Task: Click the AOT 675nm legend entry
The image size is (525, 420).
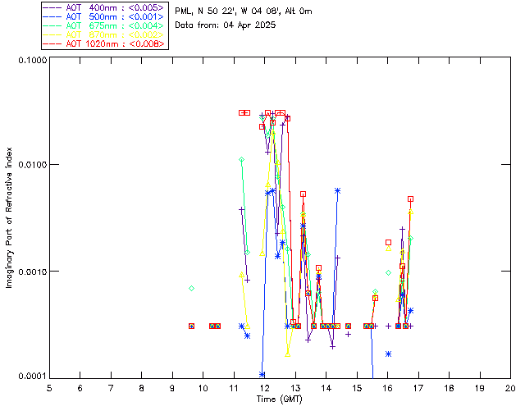Action: pos(104,25)
